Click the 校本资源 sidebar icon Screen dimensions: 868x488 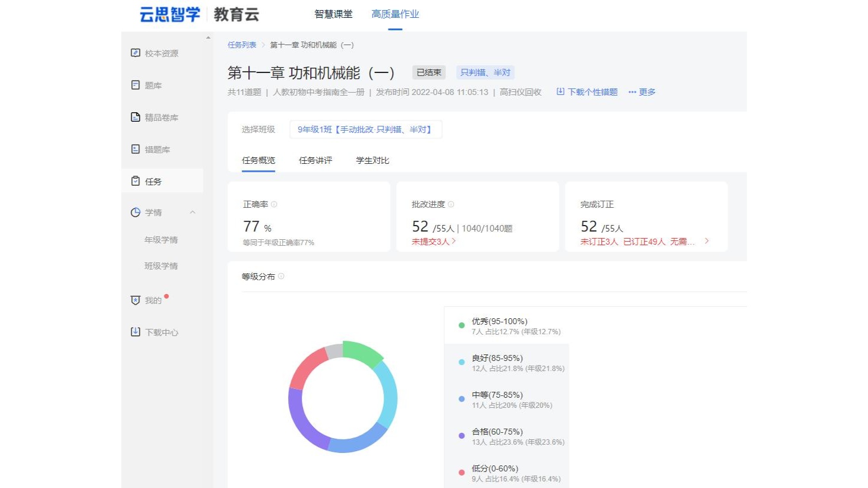(135, 53)
